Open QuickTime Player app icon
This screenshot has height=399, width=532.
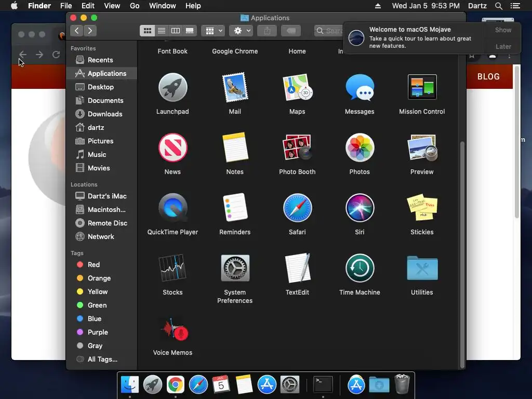point(172,208)
